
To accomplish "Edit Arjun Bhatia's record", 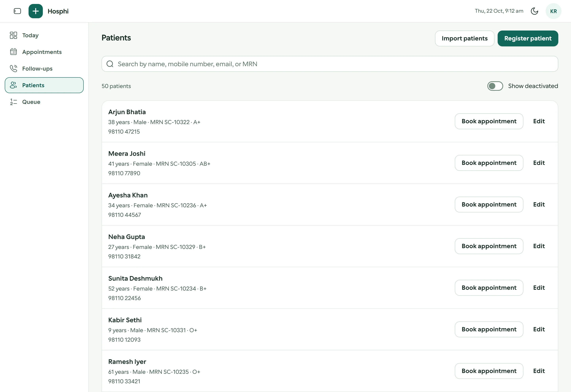I will point(539,121).
